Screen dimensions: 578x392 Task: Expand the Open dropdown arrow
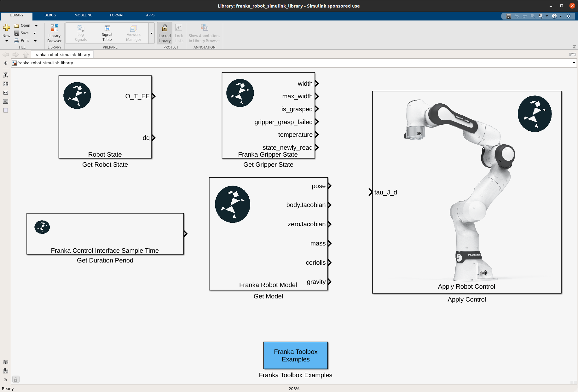tap(36, 26)
